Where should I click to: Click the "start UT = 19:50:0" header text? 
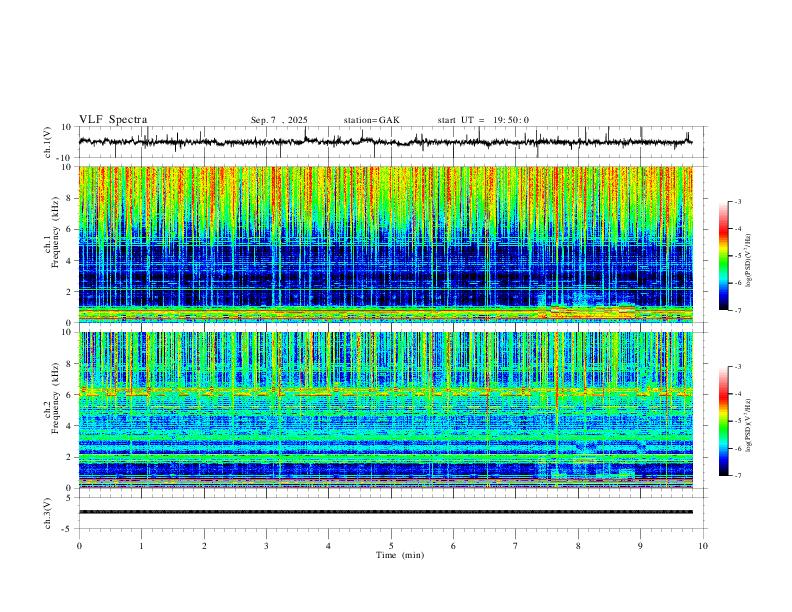click(483, 120)
